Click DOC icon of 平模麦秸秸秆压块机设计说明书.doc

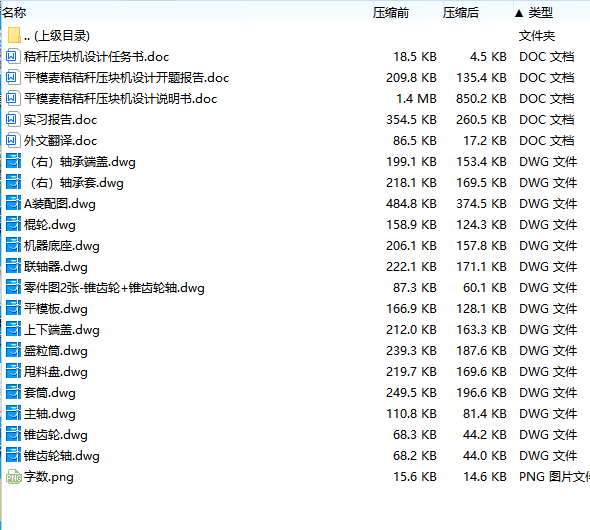click(12, 99)
